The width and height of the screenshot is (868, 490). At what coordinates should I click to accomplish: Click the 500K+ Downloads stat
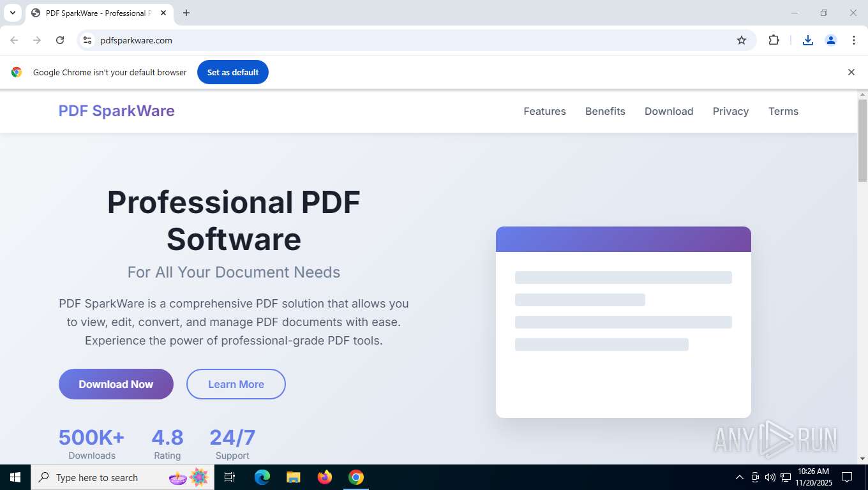[x=92, y=444]
